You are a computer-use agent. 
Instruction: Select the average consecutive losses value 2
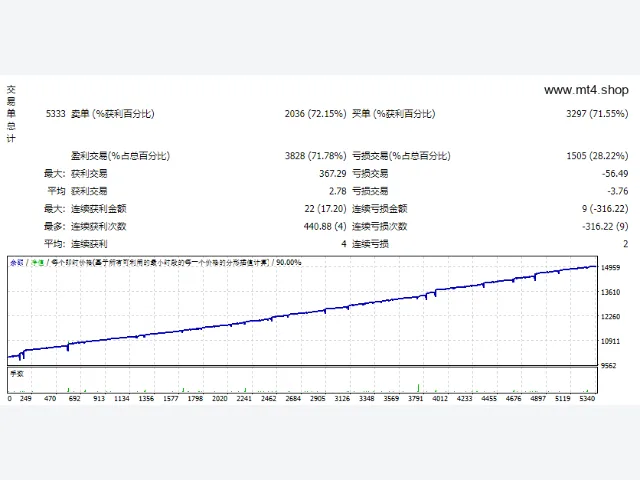point(625,244)
